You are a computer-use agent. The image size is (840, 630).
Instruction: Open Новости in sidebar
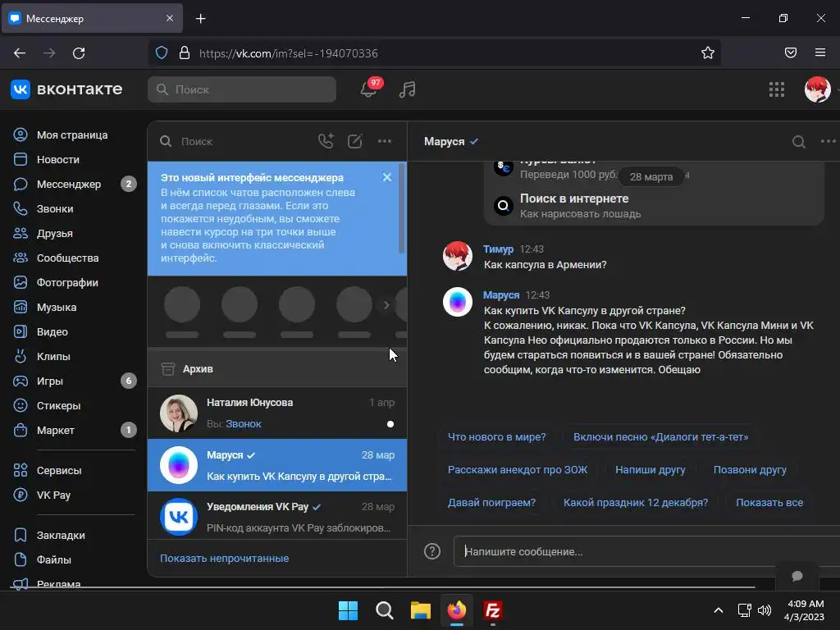(58, 160)
